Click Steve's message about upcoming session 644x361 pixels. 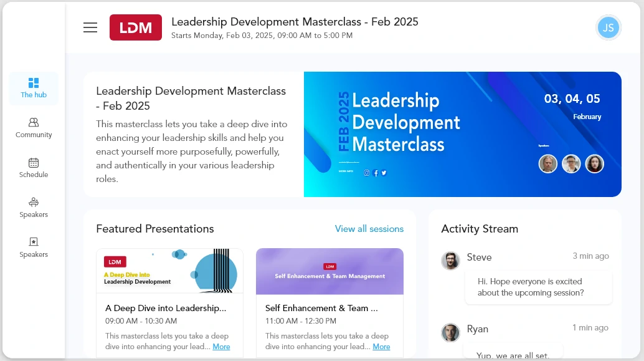[x=539, y=287]
